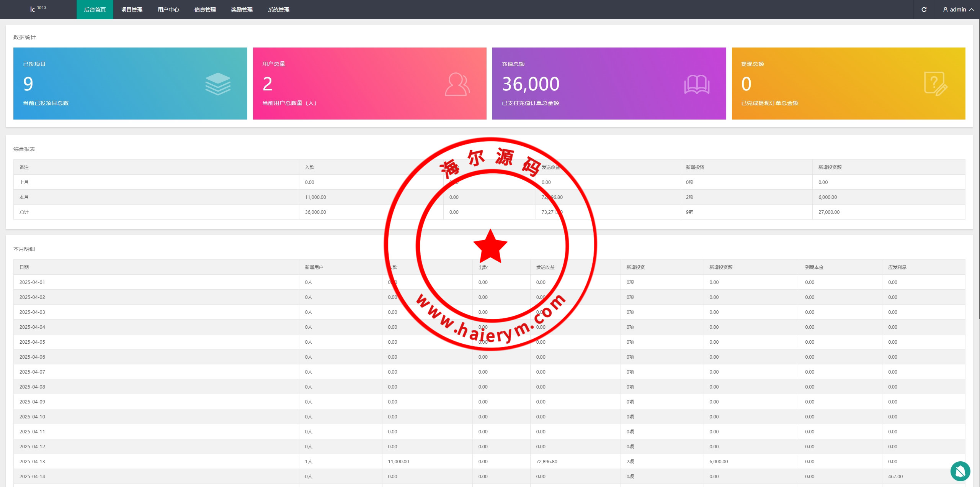The height and width of the screenshot is (487, 980).
Task: Select the 后台首页 tab
Action: (x=95, y=10)
